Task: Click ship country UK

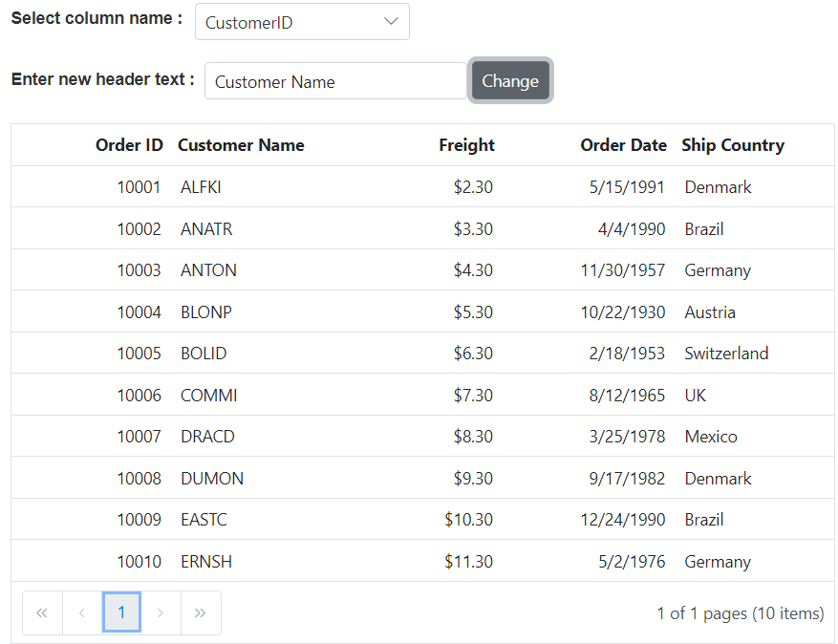Action: (696, 395)
